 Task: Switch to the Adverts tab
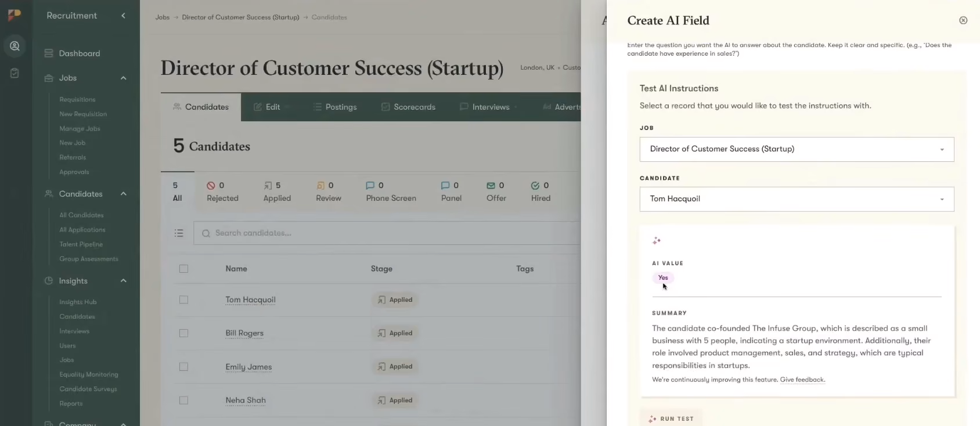point(561,107)
